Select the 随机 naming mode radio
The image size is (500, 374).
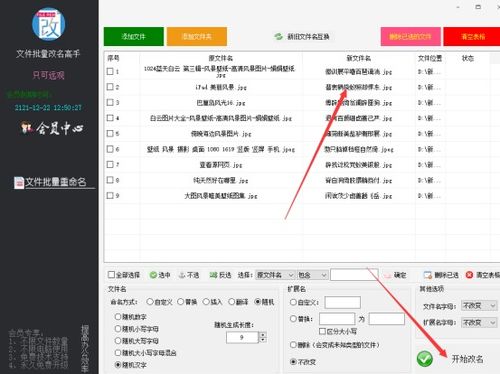[258, 302]
